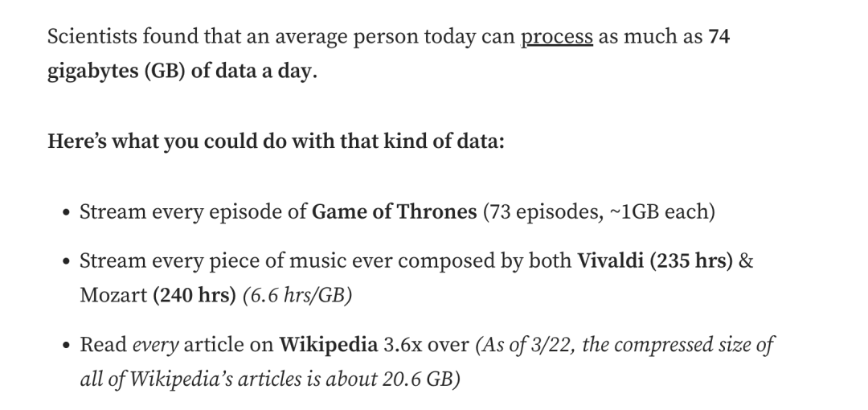The height and width of the screenshot is (410, 868).
Task: Click the "(73 episodes, ~1GB each)" text
Action: tap(599, 212)
